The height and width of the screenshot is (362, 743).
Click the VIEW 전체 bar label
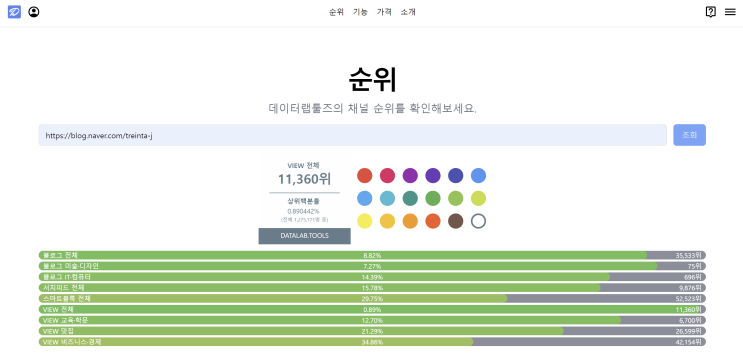point(58,309)
